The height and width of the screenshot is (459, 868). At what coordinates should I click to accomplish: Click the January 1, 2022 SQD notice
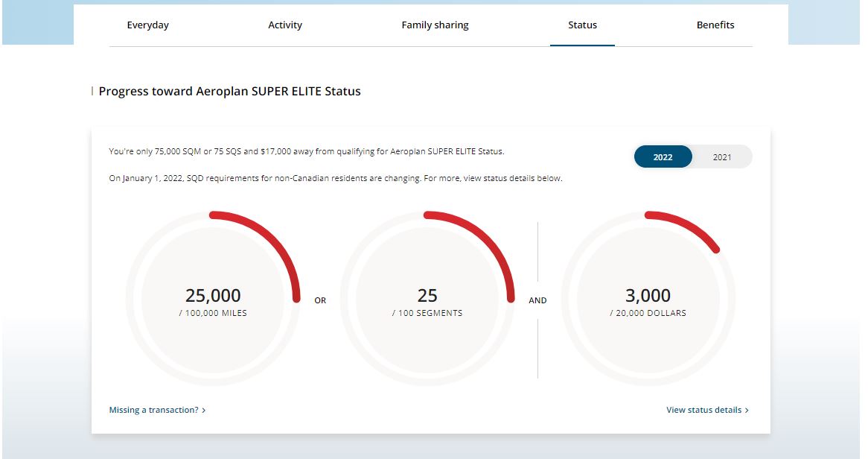pos(336,179)
